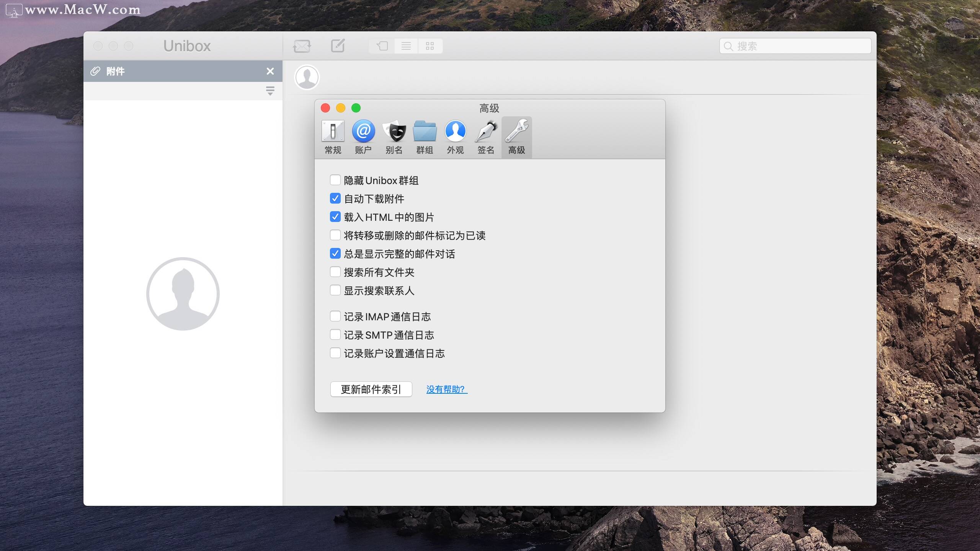Enable 搜索所有文件夹 checkbox
980x551 pixels.
point(335,272)
